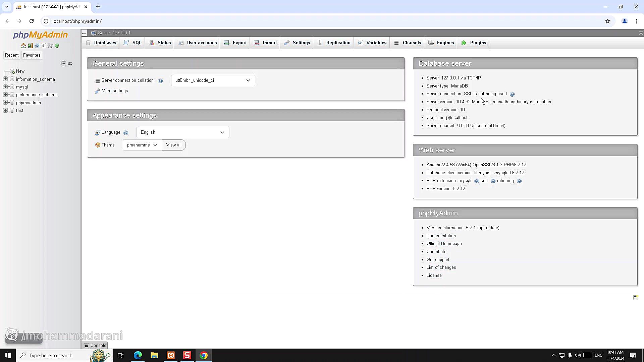Screen dimensions: 644x362
Task: Expand the performance_schema database node
Action: point(5,95)
